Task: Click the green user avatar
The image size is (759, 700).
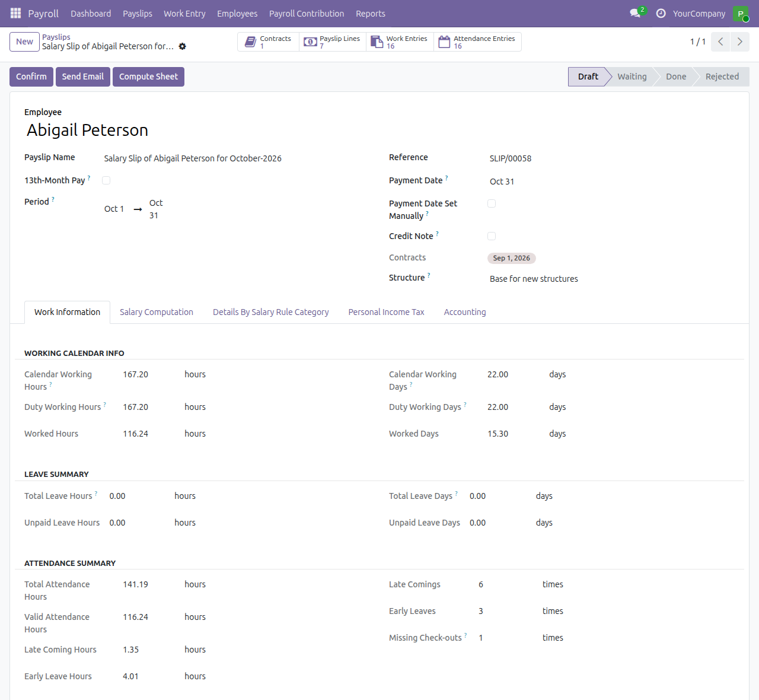Action: pos(740,13)
